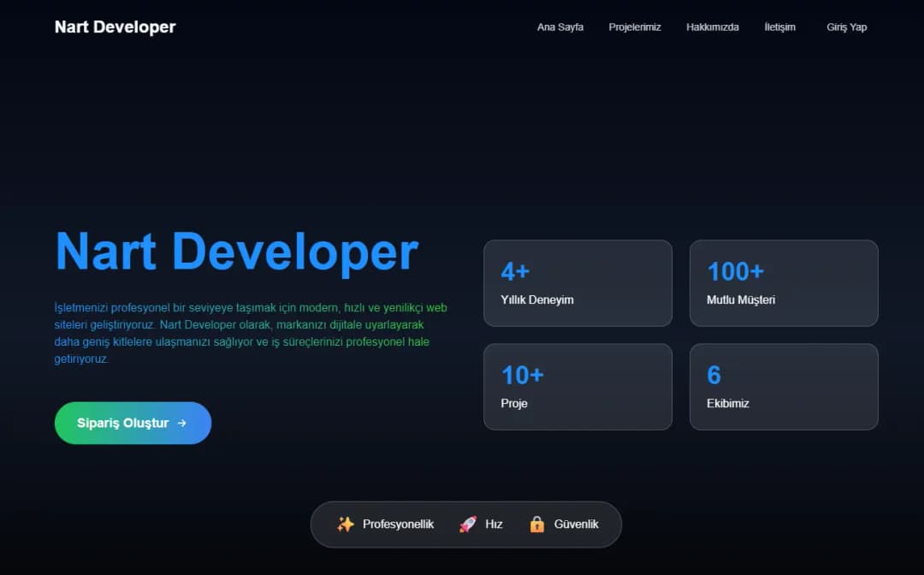Click the Nart Developer logo text
Screen dimensions: 924x575
pos(115,27)
